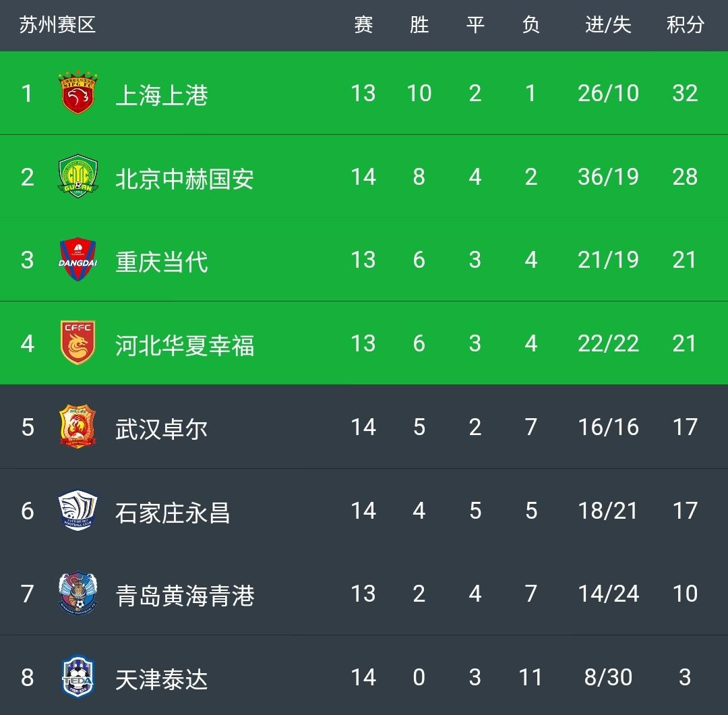Image resolution: width=728 pixels, height=715 pixels.
Task: Open the 武汉卓尔 team name
Action: [x=162, y=428]
